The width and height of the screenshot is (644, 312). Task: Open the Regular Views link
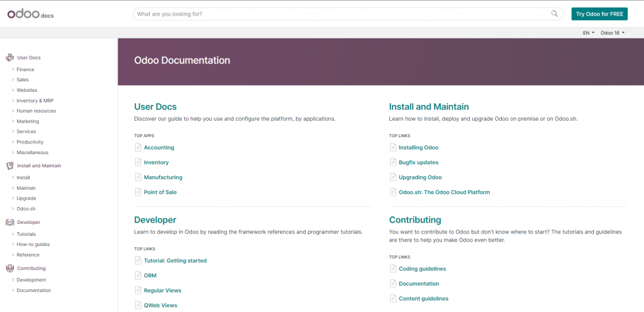(163, 291)
